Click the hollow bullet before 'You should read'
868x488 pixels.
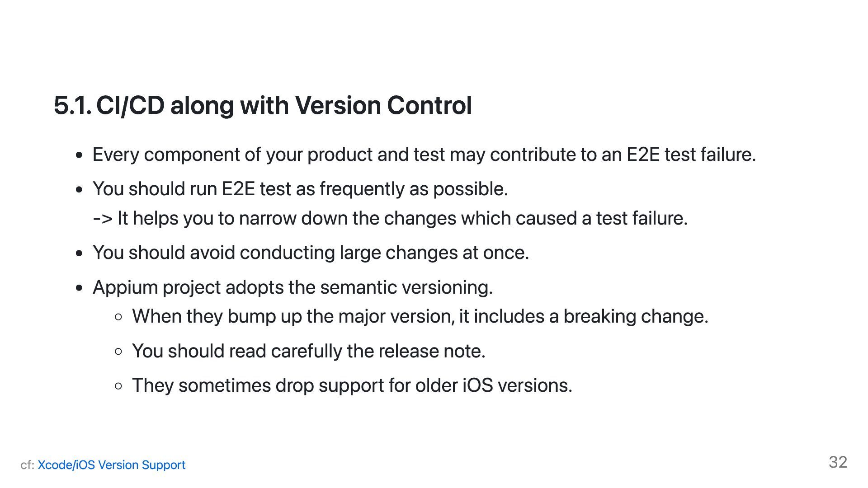118,352
